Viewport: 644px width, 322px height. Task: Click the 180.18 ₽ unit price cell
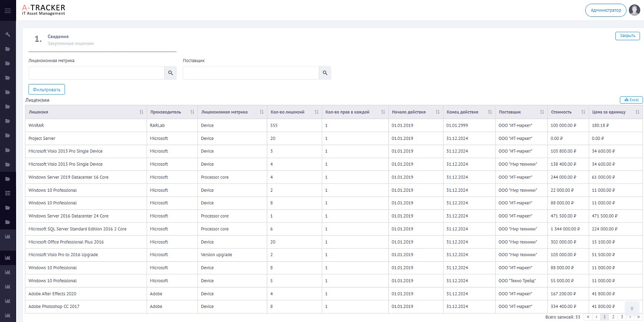(615, 125)
